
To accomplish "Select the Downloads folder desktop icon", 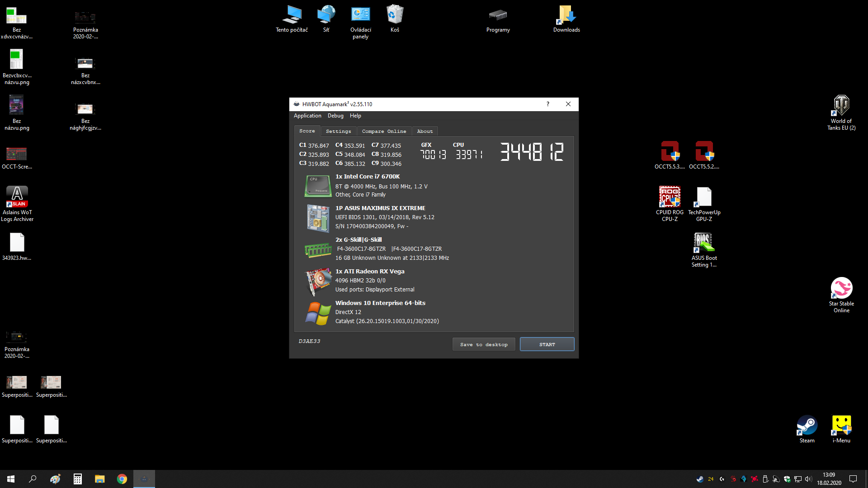I will (566, 19).
